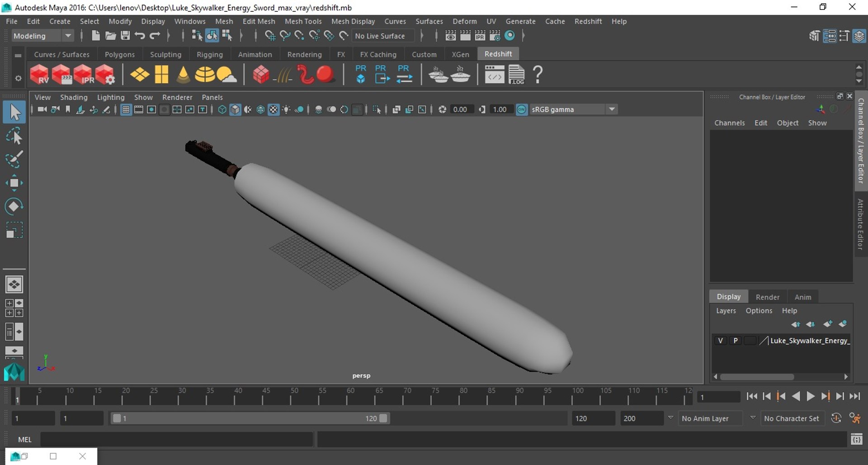The image size is (868, 465).
Task: Open Redshift render settings cube icon
Action: 105,75
